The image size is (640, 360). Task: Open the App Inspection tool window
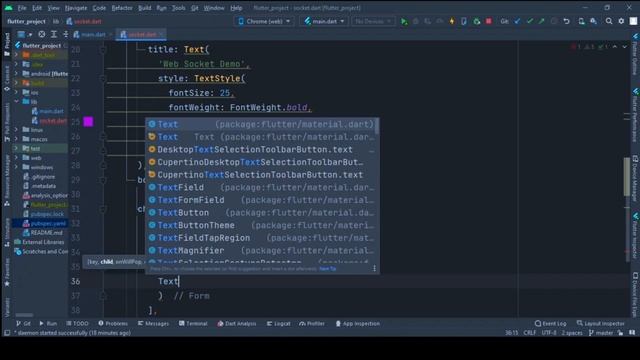tap(358, 323)
